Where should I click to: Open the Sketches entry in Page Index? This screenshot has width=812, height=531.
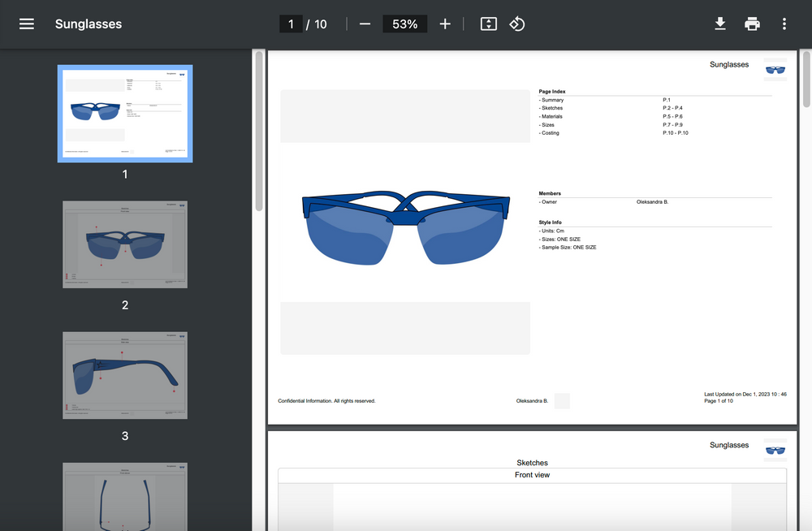tap(551, 107)
